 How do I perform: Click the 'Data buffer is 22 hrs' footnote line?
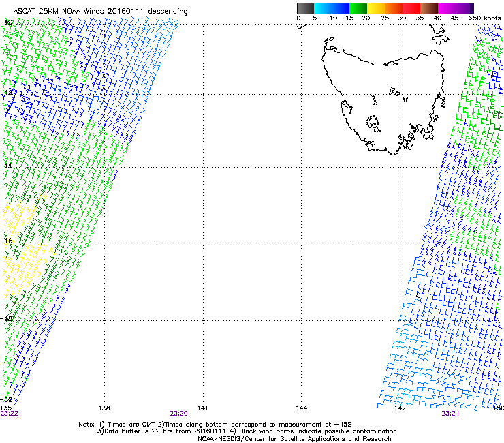(247, 431)
